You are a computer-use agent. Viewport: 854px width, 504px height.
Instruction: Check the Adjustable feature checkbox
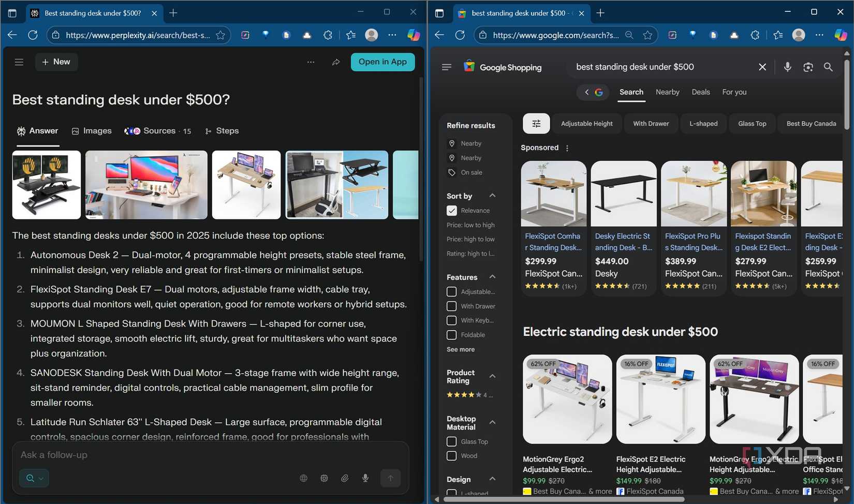click(x=452, y=292)
